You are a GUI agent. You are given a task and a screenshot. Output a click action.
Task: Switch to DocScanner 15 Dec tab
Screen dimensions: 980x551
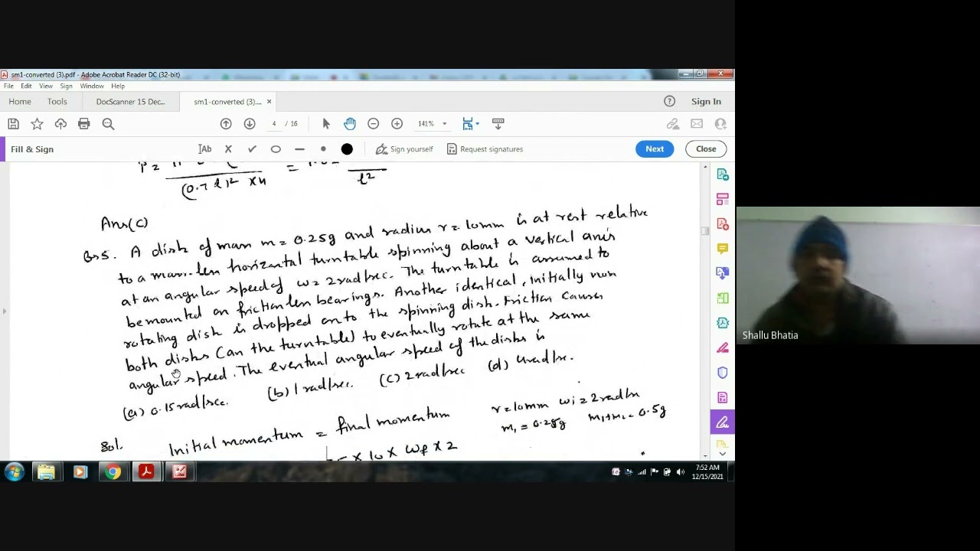click(x=131, y=102)
